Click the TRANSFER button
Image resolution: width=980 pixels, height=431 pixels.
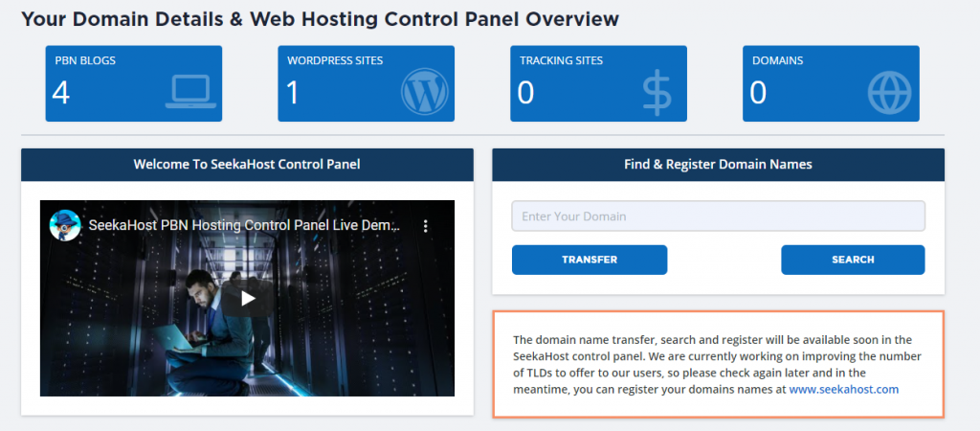590,260
